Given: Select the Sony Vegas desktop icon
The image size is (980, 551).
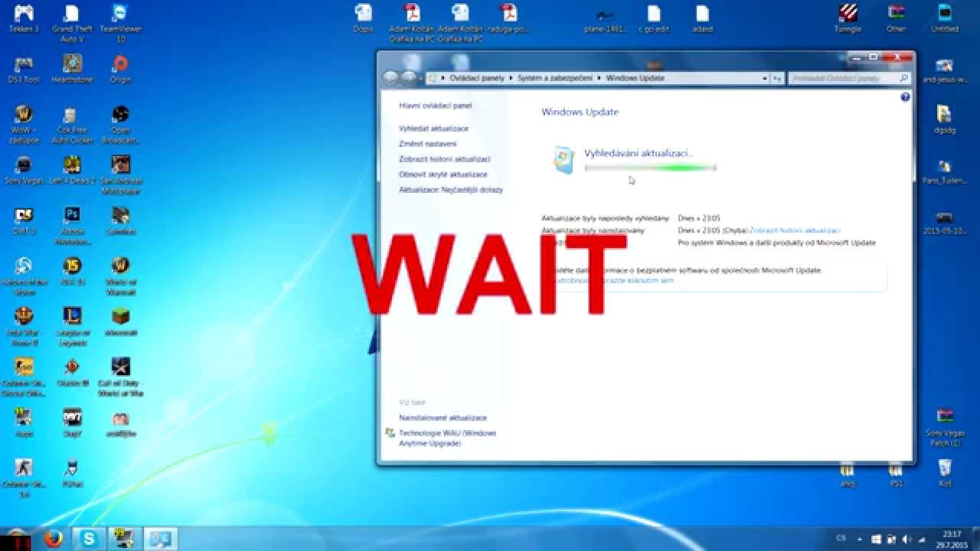Looking at the screenshot, I should (23, 170).
